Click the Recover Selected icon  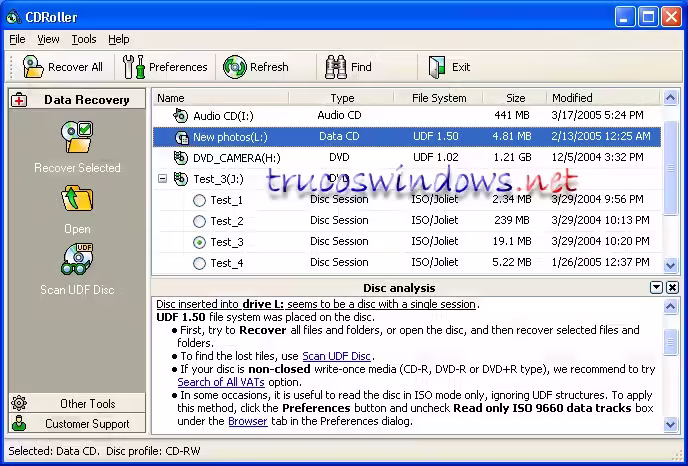coord(77,137)
